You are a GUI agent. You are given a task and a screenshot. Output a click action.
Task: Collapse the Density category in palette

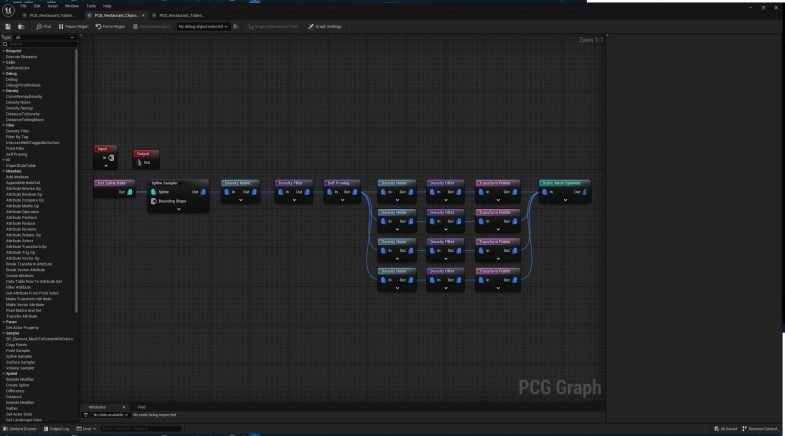4,91
